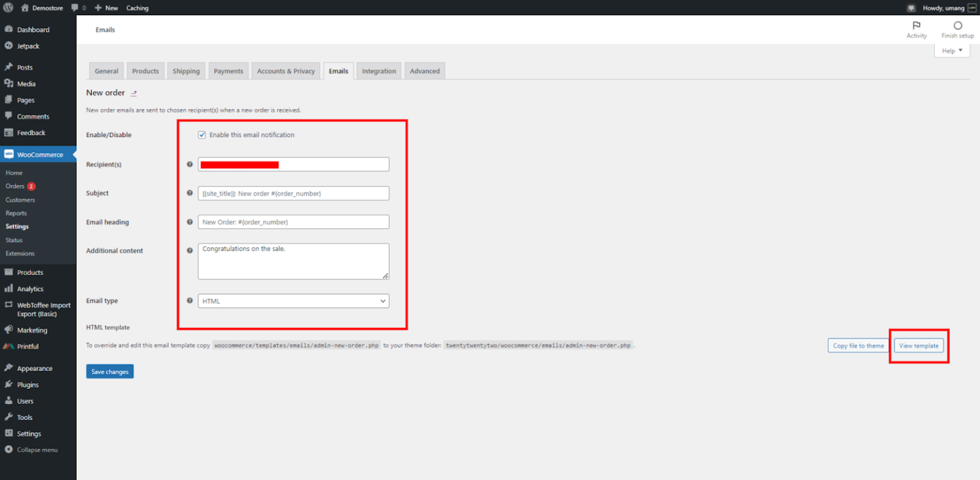Viewport: 980px width, 480px height.
Task: Switch to the Accounts & Privacy tab
Action: click(x=286, y=71)
